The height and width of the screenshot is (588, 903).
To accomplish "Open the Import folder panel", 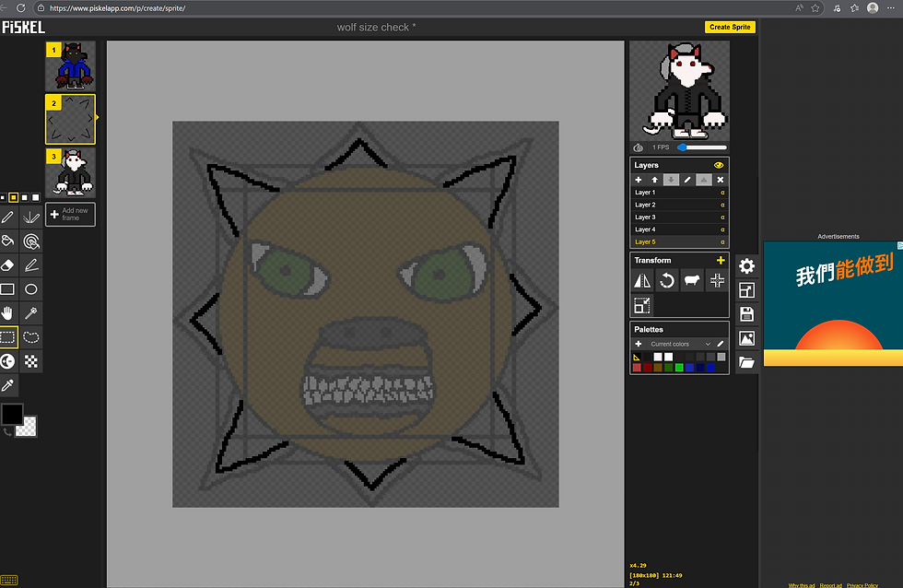I will point(747,363).
